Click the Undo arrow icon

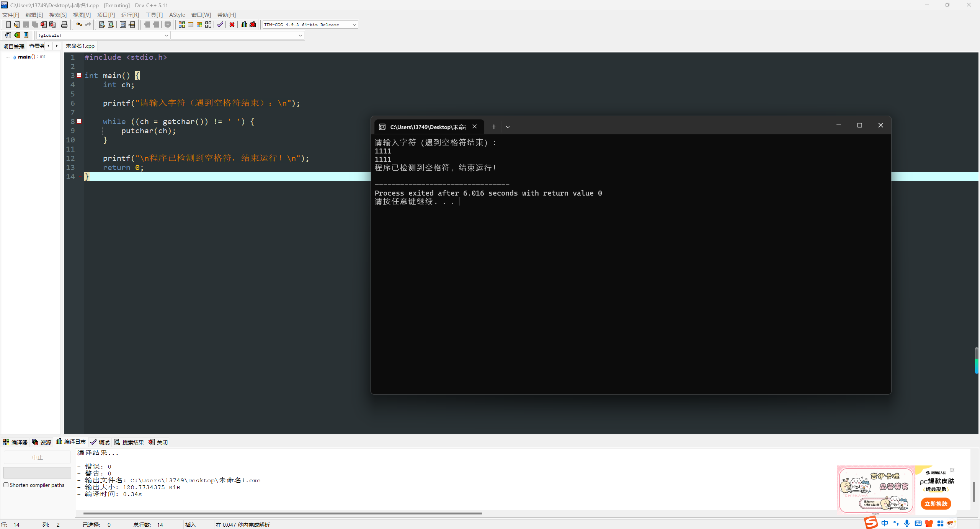79,24
